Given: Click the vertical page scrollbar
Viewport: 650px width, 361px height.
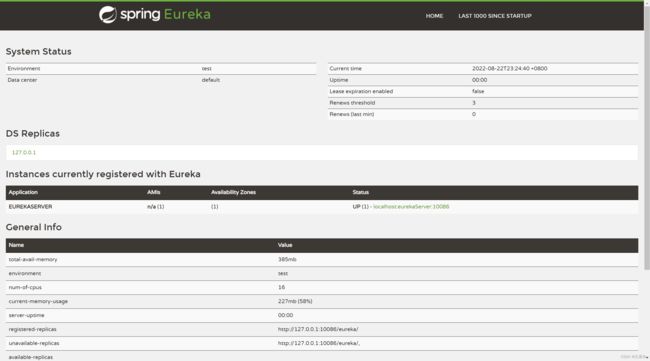Looking at the screenshot, I should tap(647, 137).
